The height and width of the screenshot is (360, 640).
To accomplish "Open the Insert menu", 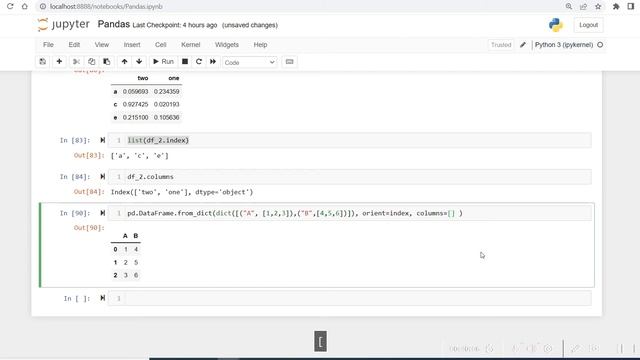I will 132,45.
